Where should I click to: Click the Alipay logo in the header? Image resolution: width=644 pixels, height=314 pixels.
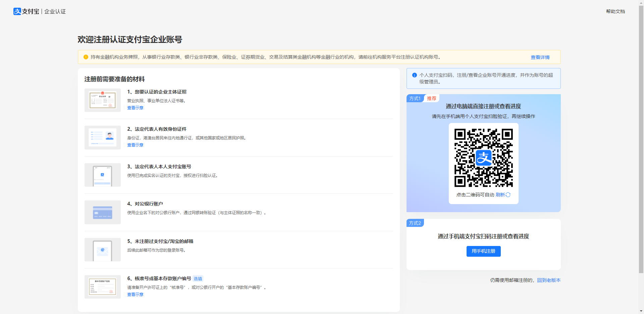(17, 11)
